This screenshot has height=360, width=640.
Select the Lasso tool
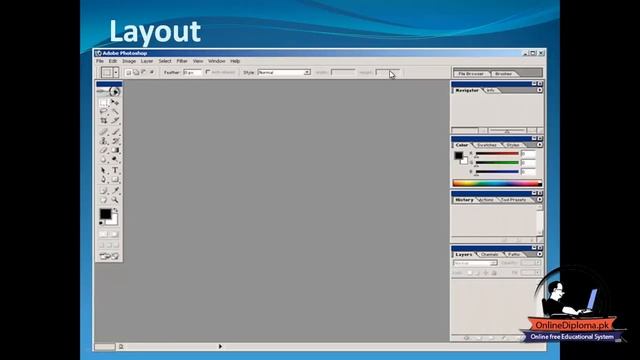coord(104,111)
